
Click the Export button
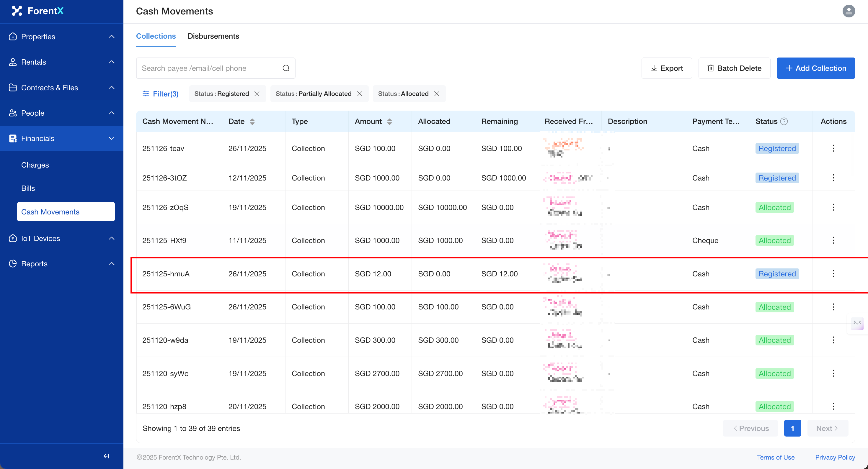click(667, 68)
